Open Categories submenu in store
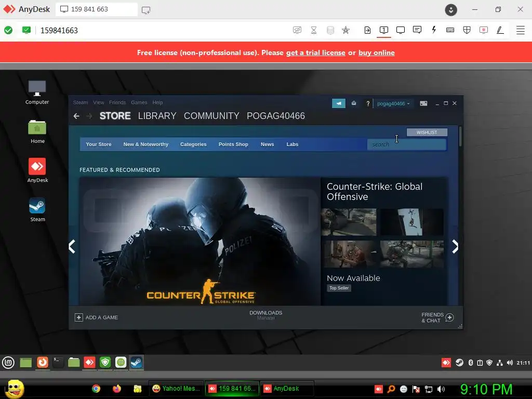 pyautogui.click(x=193, y=144)
